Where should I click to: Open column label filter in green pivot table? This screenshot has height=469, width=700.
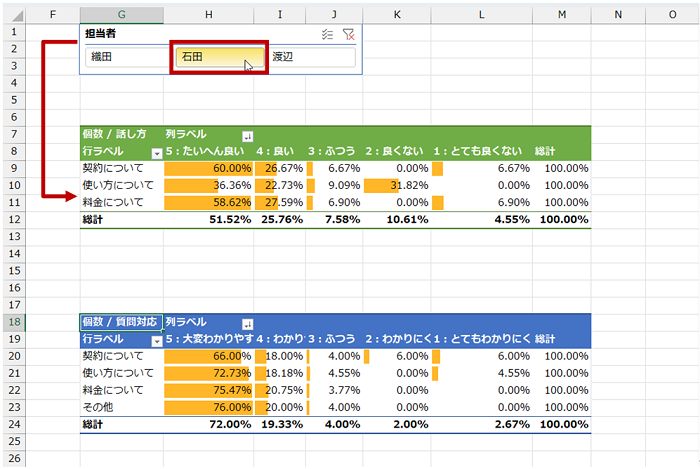[247, 135]
